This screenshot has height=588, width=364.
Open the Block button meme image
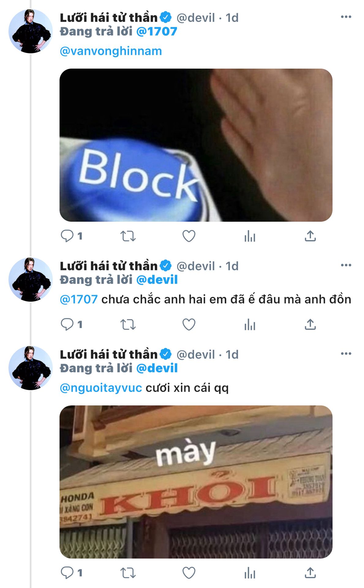point(196,145)
